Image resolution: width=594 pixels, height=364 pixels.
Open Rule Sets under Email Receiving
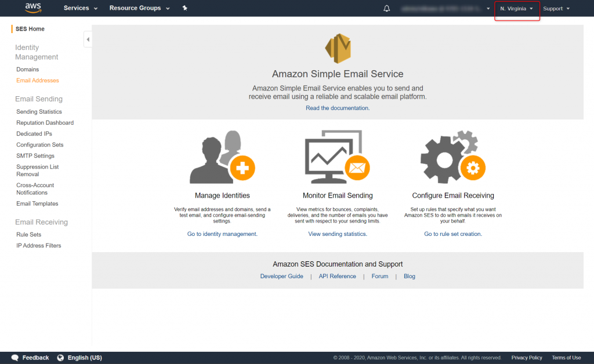click(x=29, y=234)
